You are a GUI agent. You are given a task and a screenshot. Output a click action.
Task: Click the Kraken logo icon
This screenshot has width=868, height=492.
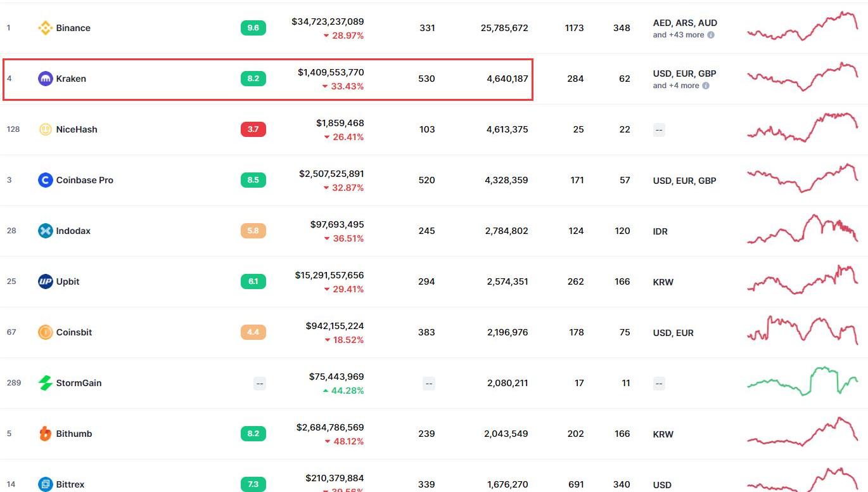[45, 79]
